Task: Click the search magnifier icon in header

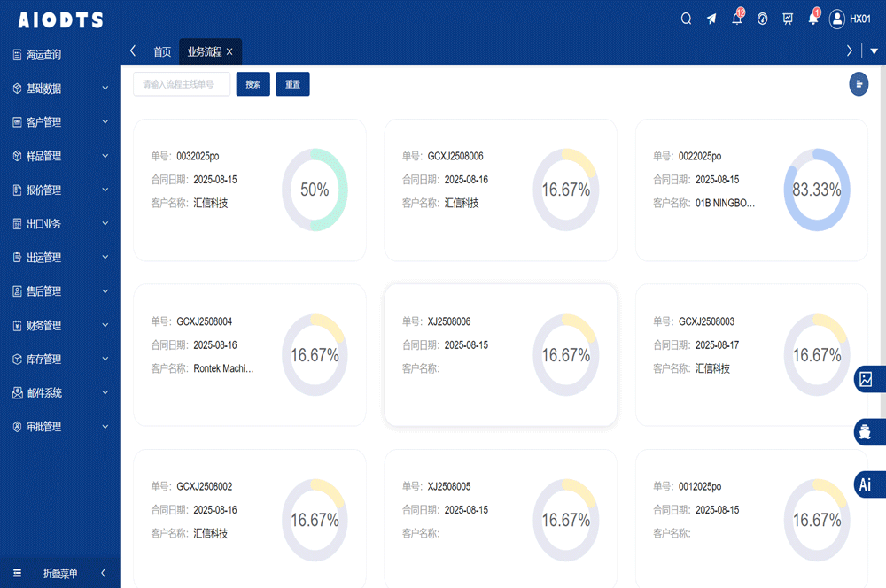Action: click(x=686, y=19)
